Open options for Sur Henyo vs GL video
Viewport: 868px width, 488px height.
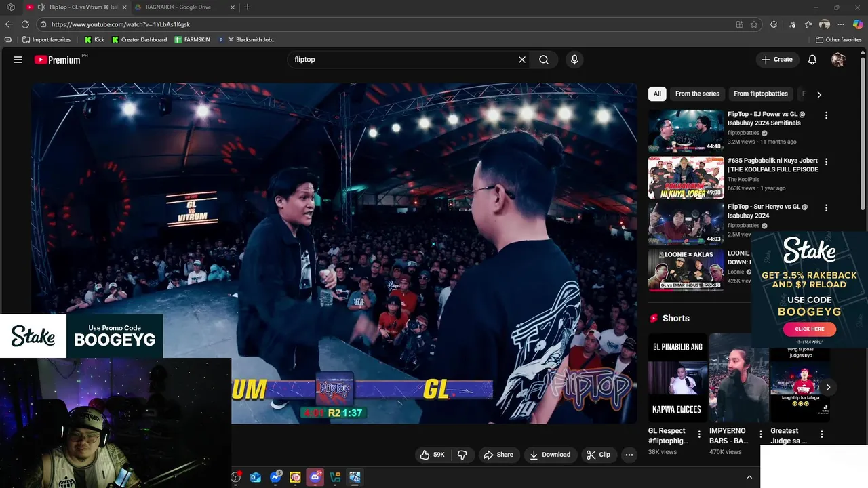coord(826,208)
